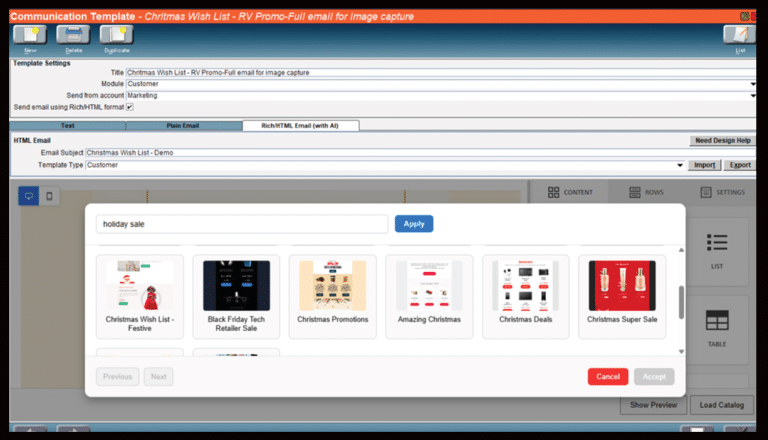Open the ROWS panel tab
The image size is (768, 440).
pyautogui.click(x=647, y=192)
